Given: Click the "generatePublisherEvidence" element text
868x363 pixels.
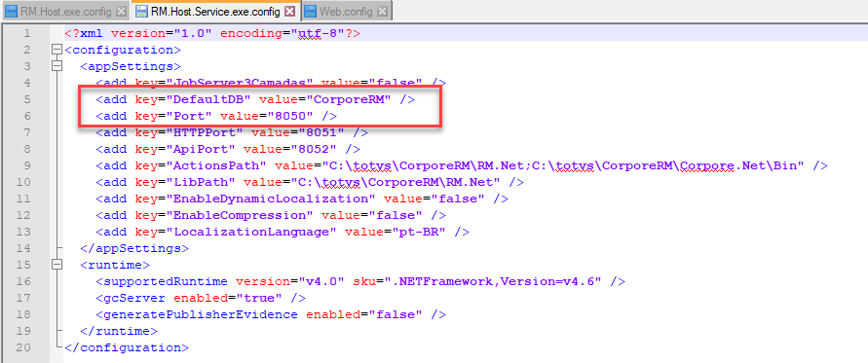Looking at the screenshot, I should 201,315.
